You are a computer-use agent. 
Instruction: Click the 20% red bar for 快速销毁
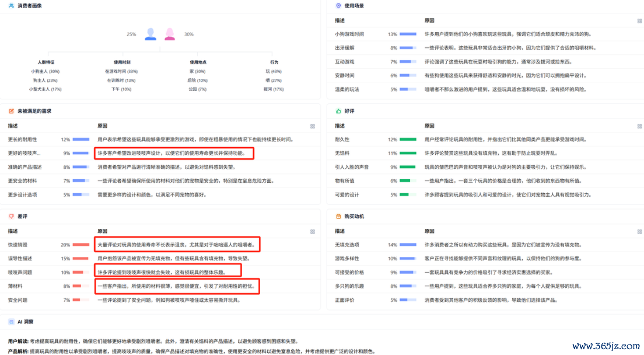click(x=81, y=245)
